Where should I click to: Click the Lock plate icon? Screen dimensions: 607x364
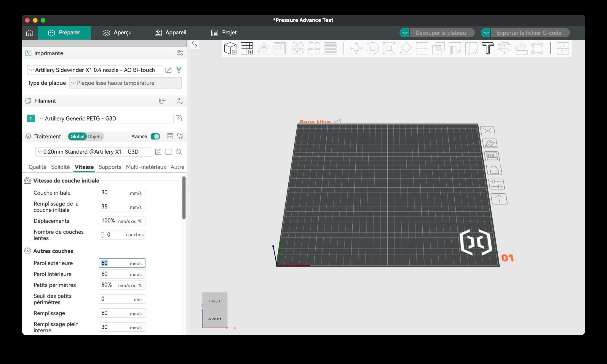click(x=494, y=170)
